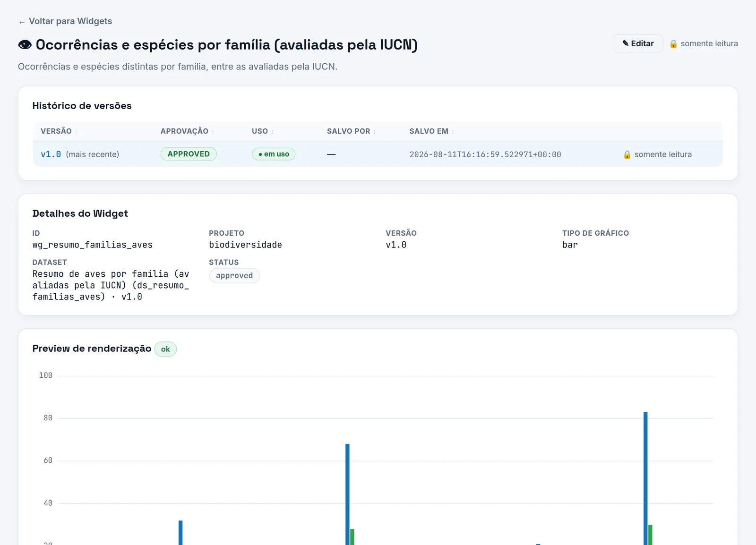This screenshot has height=545, width=756.
Task: Click the page subtitle about famílias IUCN
Action: 178,67
